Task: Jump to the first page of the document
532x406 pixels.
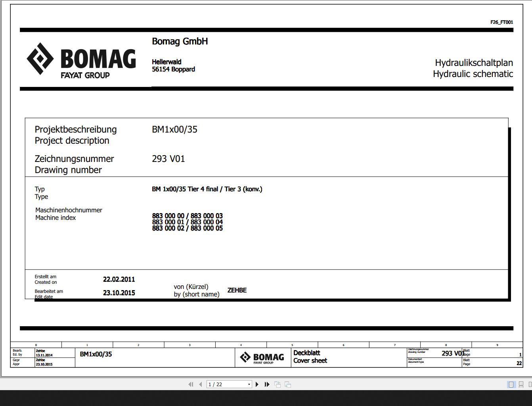Action: [x=191, y=384]
